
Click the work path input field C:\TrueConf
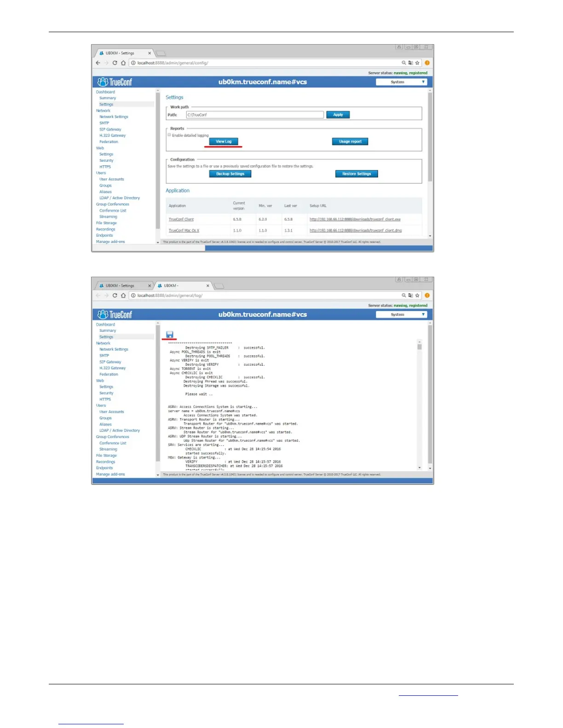point(255,115)
